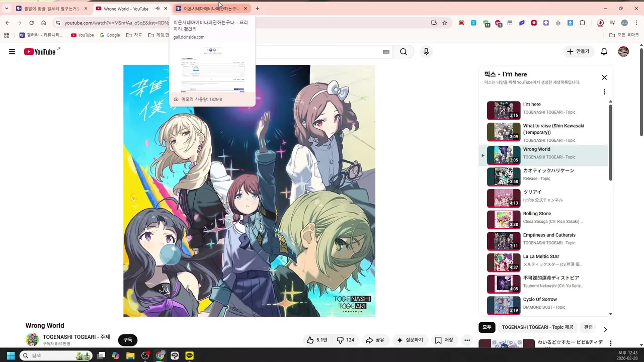
Task: Save the video with 저장 button
Action: 444,340
